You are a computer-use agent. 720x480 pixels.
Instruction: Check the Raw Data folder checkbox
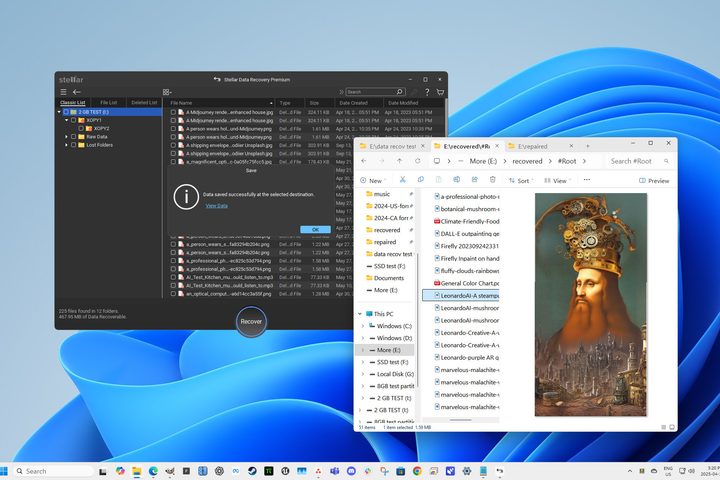tap(73, 137)
